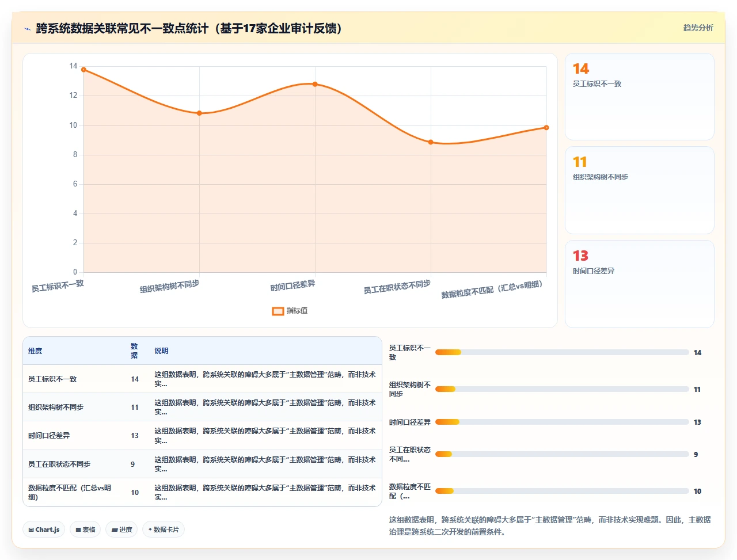Image resolution: width=737 pixels, height=560 pixels.
Task: Click the 表格 tag chip
Action: tap(85, 529)
